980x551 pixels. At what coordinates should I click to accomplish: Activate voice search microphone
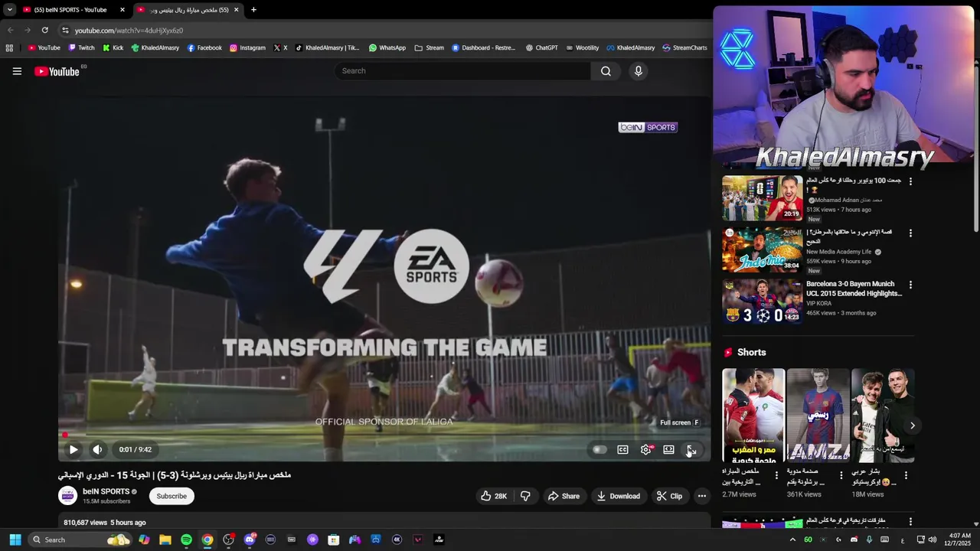[638, 71]
